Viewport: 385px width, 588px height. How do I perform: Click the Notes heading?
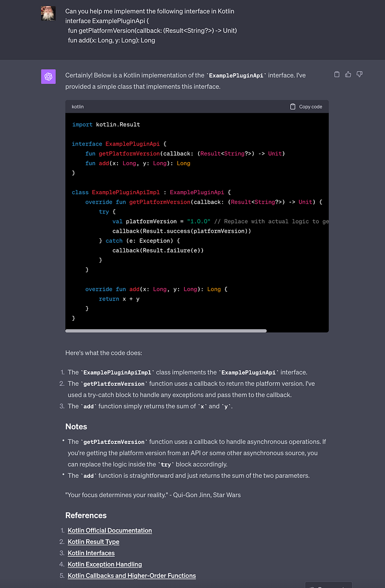76,426
